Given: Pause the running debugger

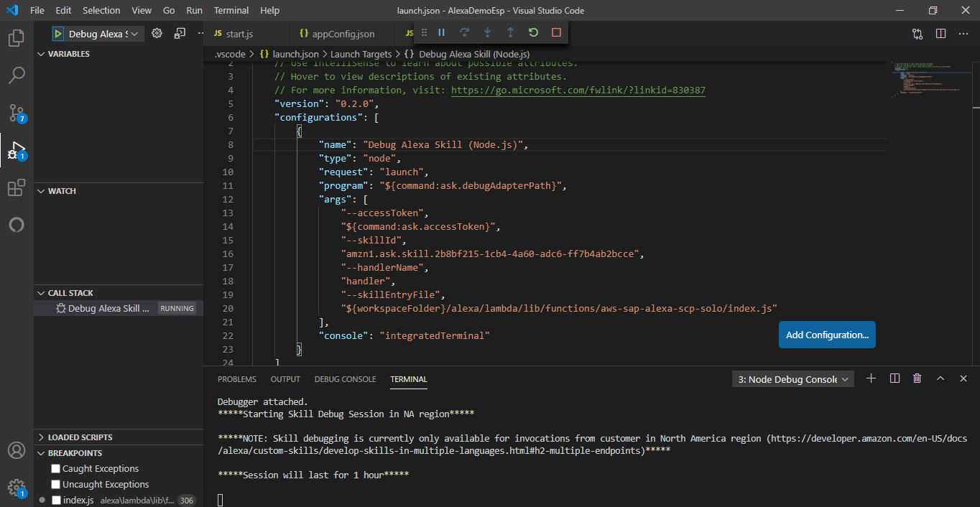Looking at the screenshot, I should [441, 32].
